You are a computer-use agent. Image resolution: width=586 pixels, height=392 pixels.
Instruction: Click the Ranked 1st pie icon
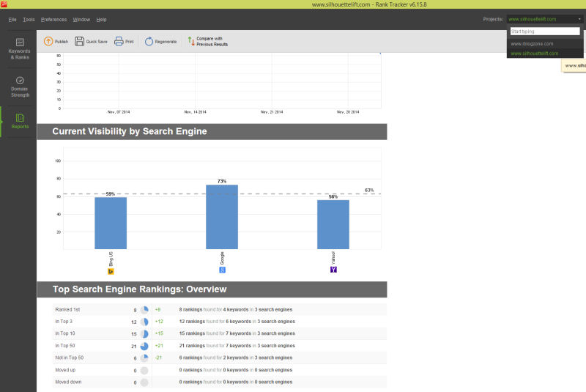[144, 310]
